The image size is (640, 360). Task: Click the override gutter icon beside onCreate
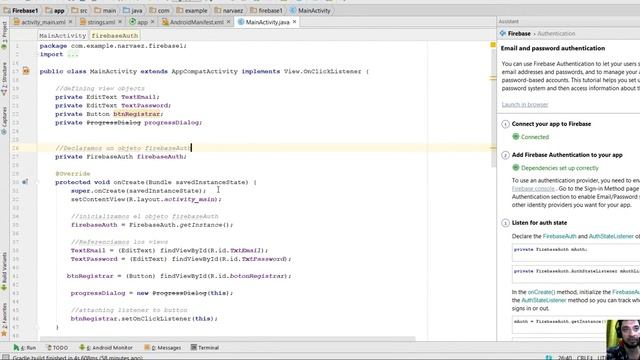pyautogui.click(x=25, y=182)
